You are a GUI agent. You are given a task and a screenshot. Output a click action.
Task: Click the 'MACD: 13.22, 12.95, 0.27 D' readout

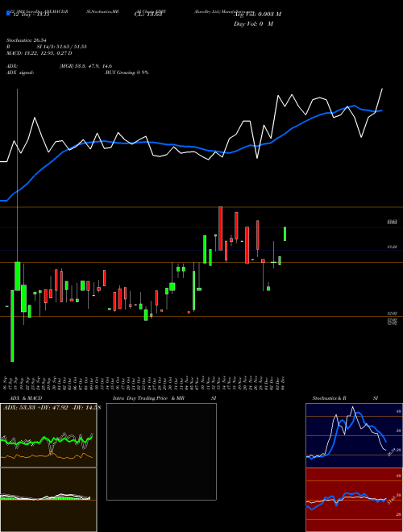39,53
